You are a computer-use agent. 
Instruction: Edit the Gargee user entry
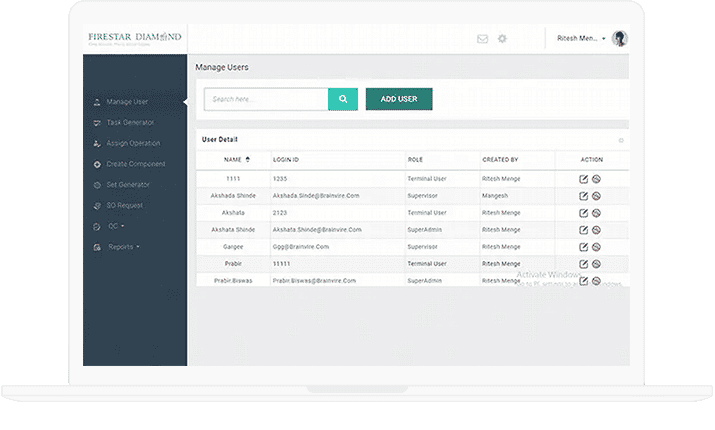pos(584,246)
